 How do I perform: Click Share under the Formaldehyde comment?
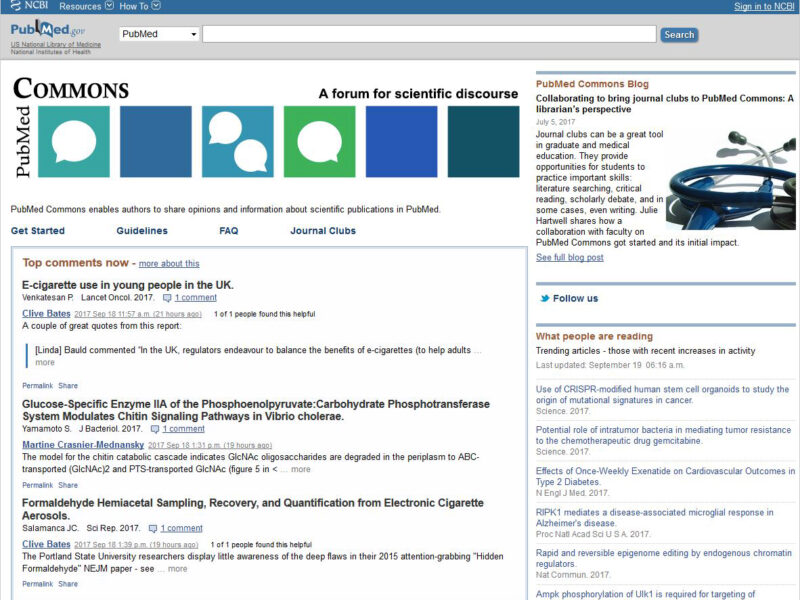click(x=68, y=584)
